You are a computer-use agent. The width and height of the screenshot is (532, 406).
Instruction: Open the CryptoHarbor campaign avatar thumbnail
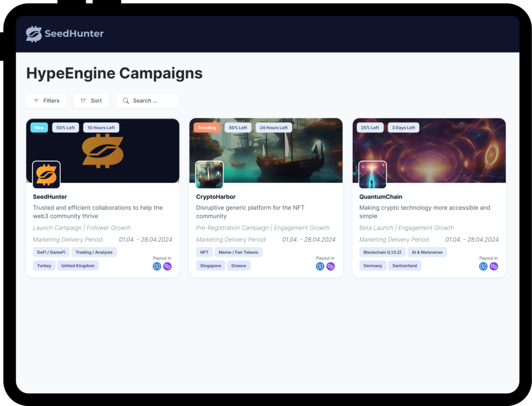[210, 175]
